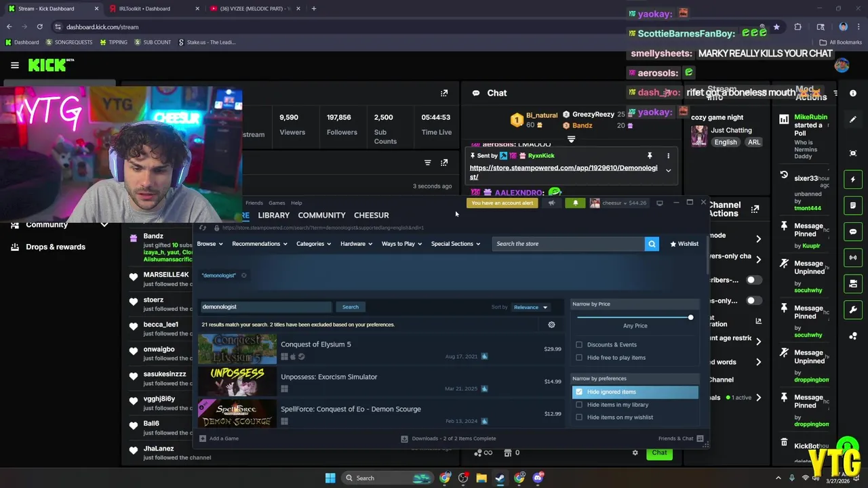The image size is (868, 488).
Task: Click the pin icon on pinned message
Action: 649,156
